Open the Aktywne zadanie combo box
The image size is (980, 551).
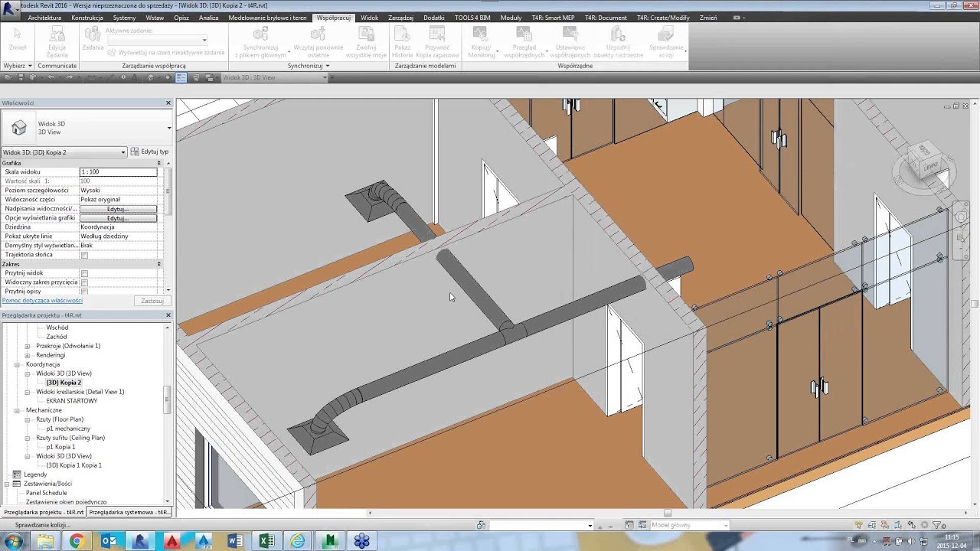click(x=156, y=40)
